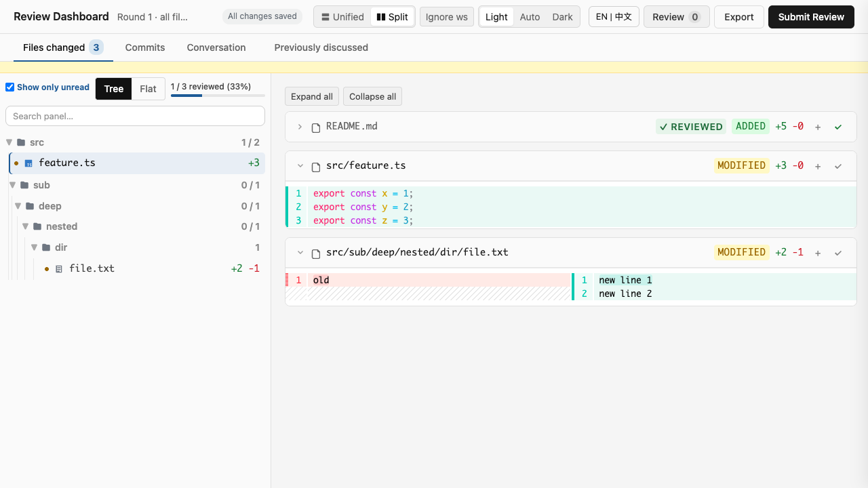Collapse the deep folder triangle in tree

tap(18, 206)
